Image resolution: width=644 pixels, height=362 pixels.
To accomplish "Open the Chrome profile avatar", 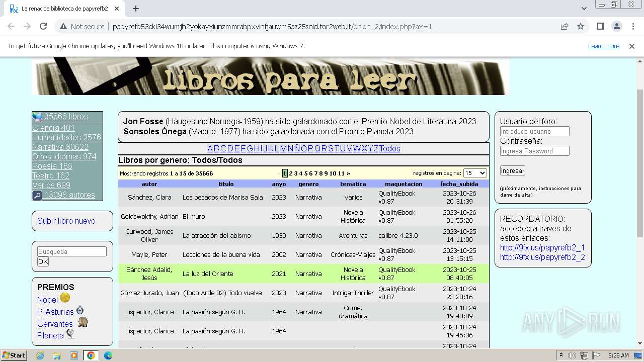I will tap(616, 27).
